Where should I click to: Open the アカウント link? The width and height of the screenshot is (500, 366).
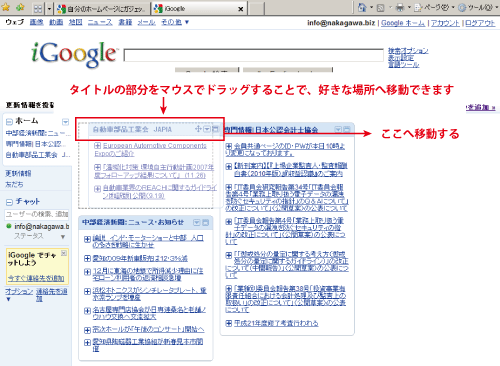pyautogui.click(x=445, y=23)
